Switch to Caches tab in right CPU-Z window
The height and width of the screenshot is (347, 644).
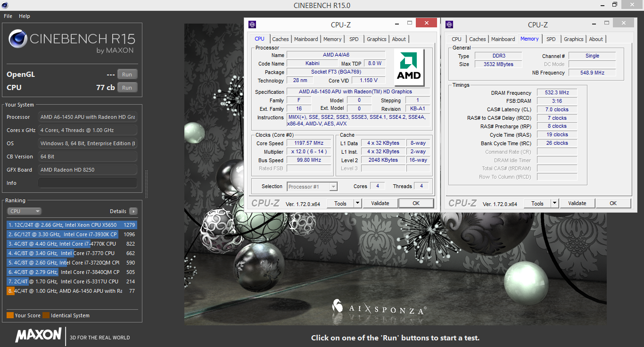coord(478,39)
